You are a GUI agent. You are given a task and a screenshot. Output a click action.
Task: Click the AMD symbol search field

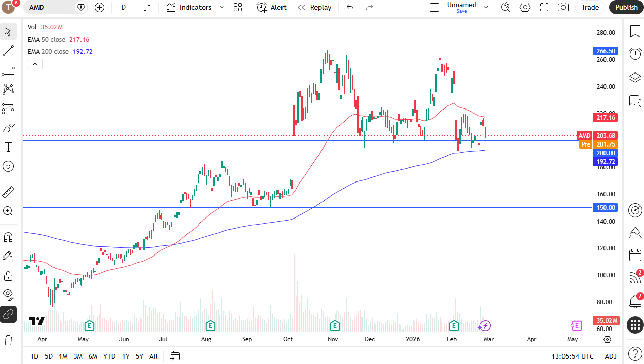pos(51,7)
